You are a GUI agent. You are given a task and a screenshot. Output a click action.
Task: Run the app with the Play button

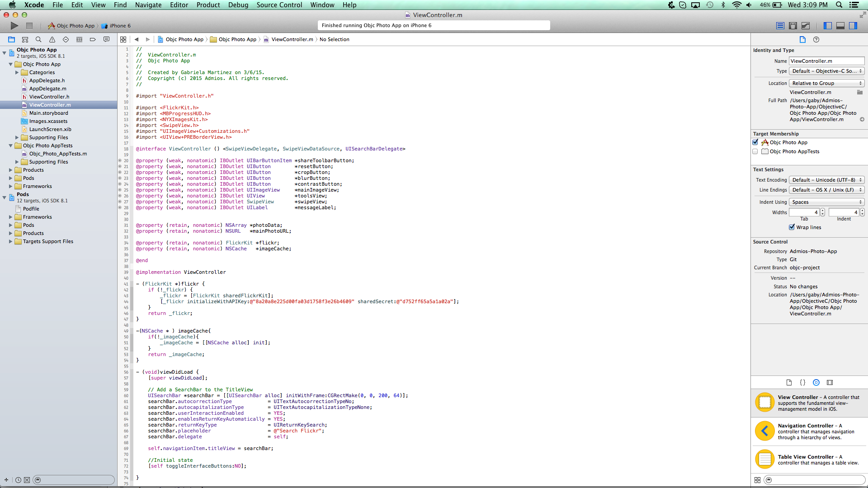[x=14, y=26]
